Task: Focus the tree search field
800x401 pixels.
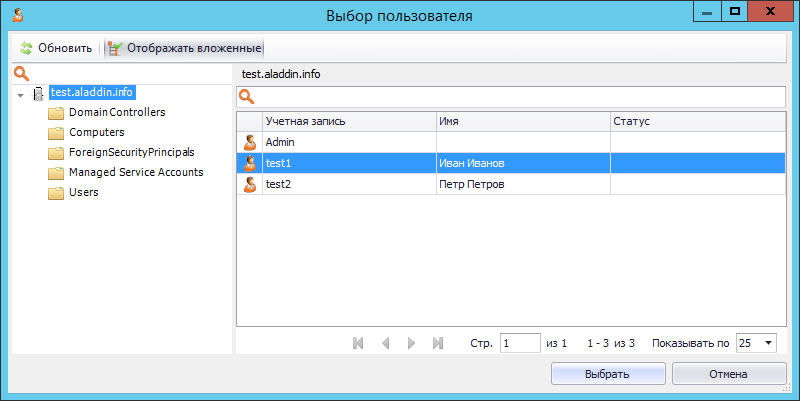Action: (122, 74)
